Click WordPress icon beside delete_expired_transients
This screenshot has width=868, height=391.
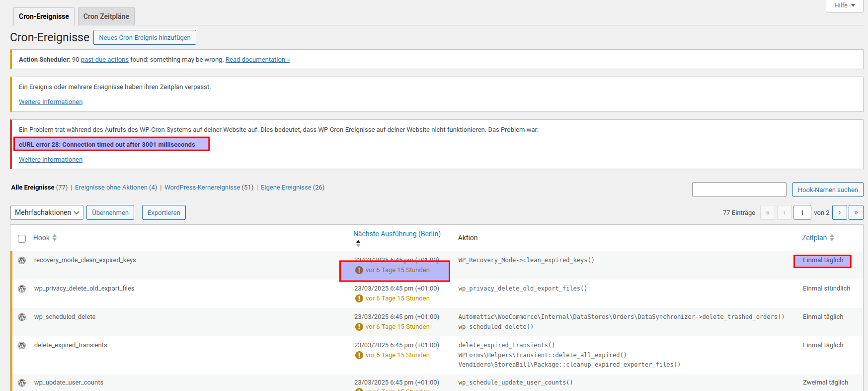[22, 345]
